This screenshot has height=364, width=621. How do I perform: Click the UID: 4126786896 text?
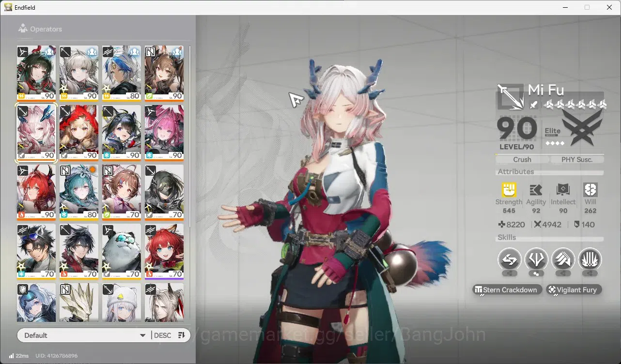pyautogui.click(x=57, y=356)
